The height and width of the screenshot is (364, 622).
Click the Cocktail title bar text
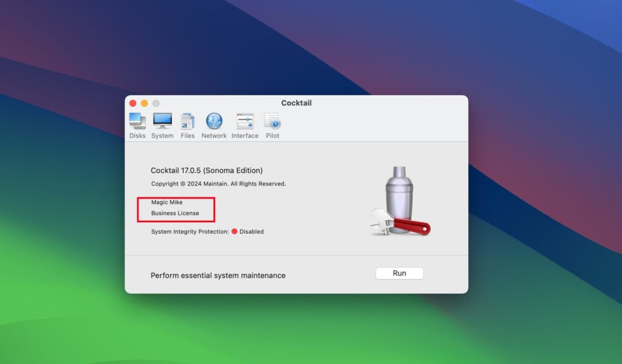(296, 103)
